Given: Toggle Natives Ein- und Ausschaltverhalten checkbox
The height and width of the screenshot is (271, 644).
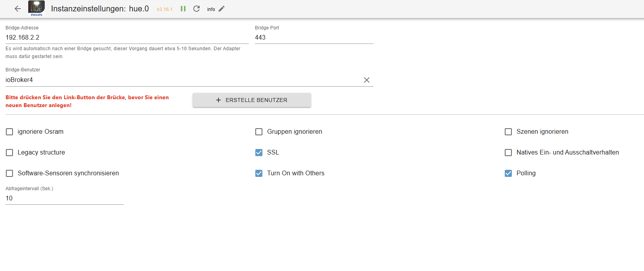Looking at the screenshot, I should tap(508, 153).
